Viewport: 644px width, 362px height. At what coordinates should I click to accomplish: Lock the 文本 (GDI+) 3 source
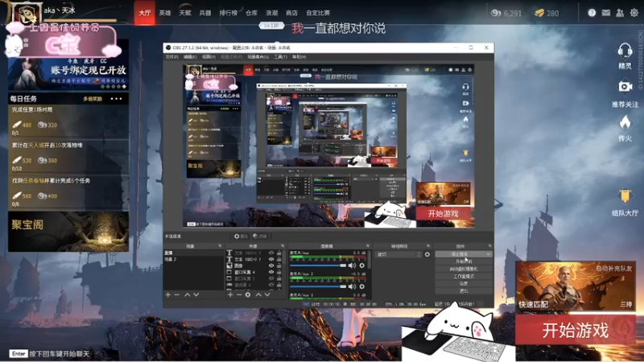(279, 253)
